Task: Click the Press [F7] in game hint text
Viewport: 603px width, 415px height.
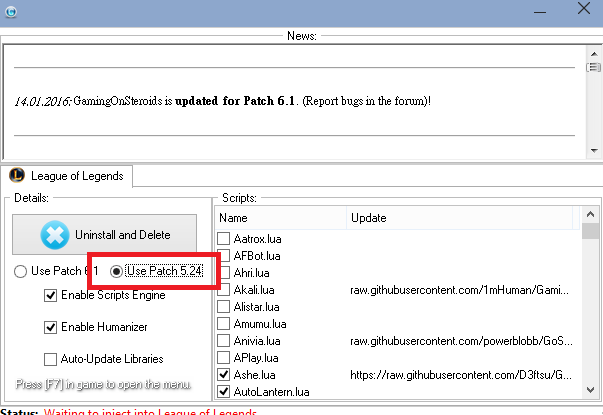Action: (103, 384)
